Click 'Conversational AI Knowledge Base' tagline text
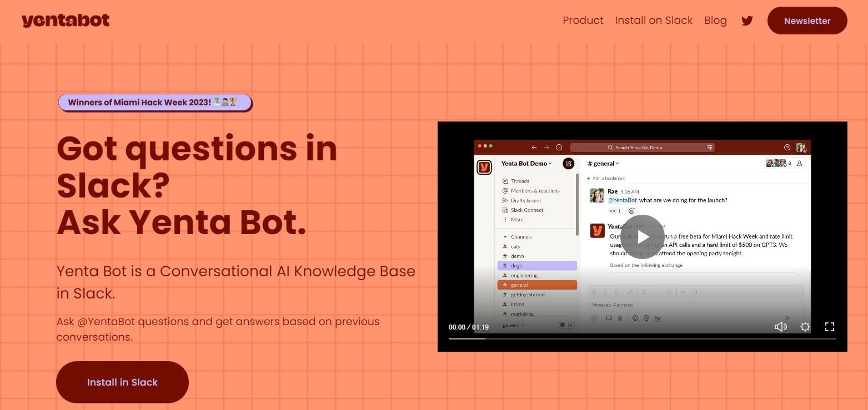This screenshot has height=410, width=868. point(288,271)
